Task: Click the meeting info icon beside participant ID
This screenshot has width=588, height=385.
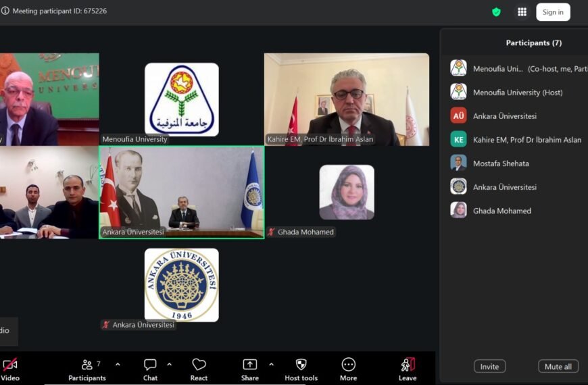Action: [5, 11]
